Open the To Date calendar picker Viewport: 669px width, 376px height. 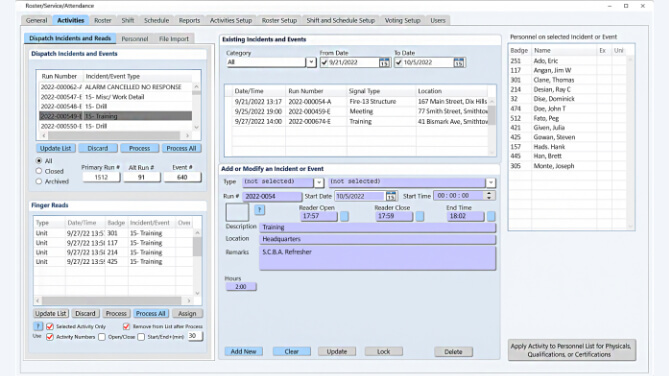point(459,63)
